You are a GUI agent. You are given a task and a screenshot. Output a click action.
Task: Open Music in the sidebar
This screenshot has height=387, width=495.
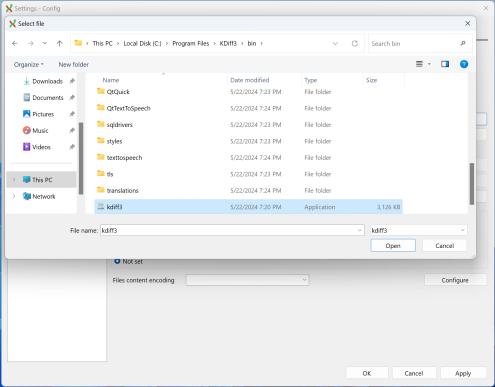[40, 131]
